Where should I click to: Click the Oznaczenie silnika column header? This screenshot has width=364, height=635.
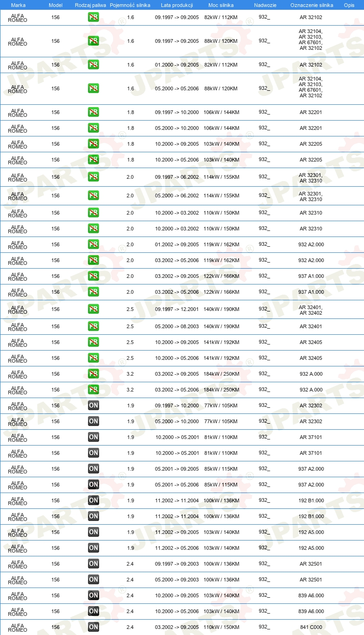coord(311,5)
